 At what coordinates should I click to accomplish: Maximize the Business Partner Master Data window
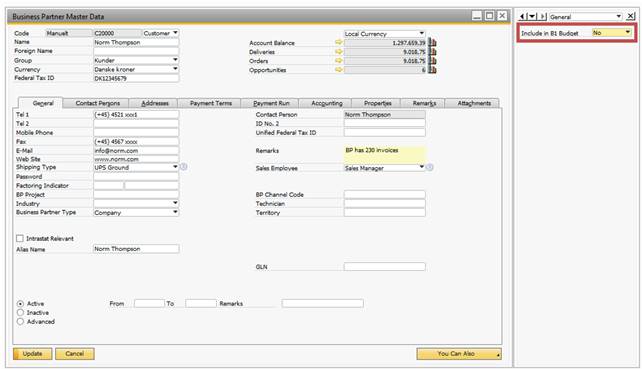pos(489,16)
